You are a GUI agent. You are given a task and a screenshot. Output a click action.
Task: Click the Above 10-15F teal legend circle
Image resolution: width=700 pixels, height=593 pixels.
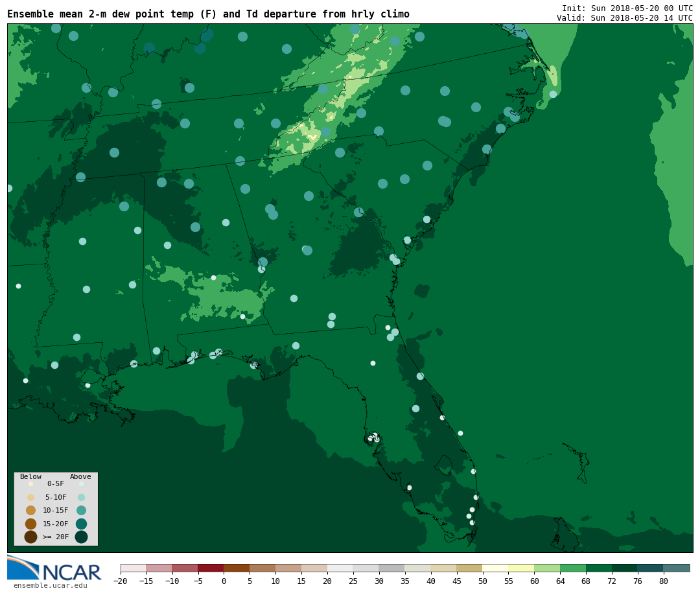81,511
